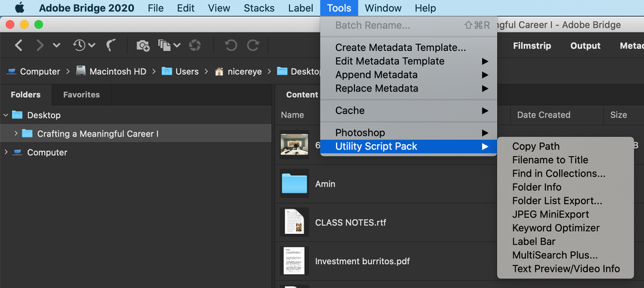Select Copy Path from the submenu

pos(536,146)
